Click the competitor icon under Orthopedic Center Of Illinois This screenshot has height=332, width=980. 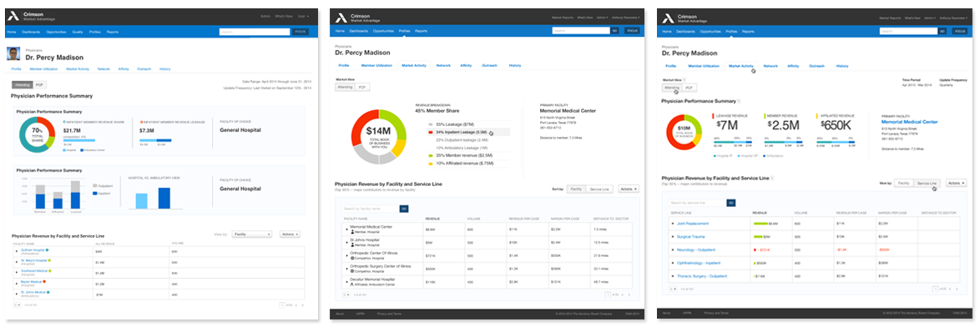352,258
